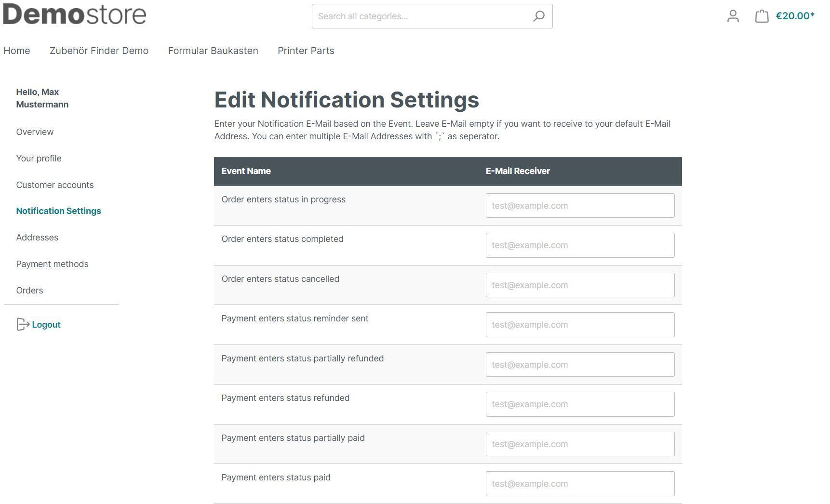Open Customer accounts in the sidebar
This screenshot has width=830, height=504.
[55, 185]
